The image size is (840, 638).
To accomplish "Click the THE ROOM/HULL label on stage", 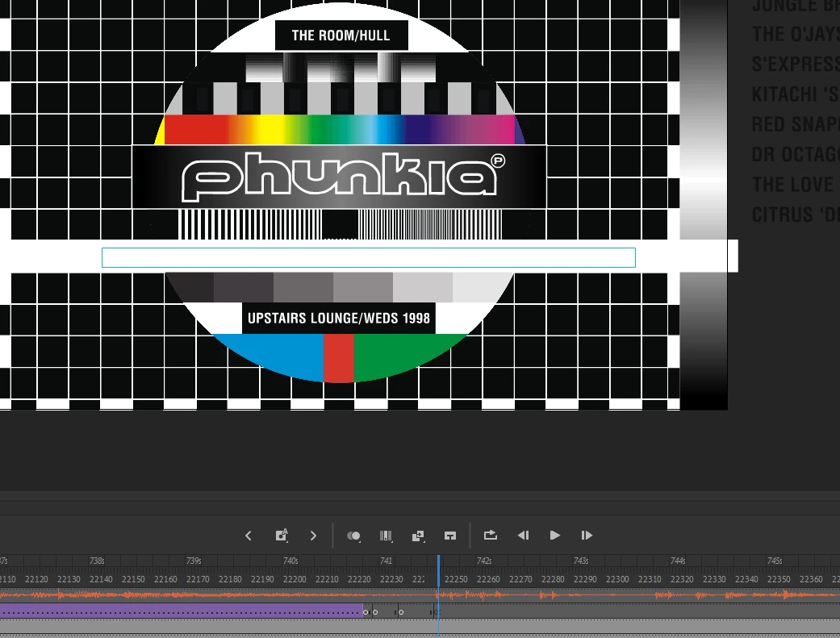I will [341, 35].
